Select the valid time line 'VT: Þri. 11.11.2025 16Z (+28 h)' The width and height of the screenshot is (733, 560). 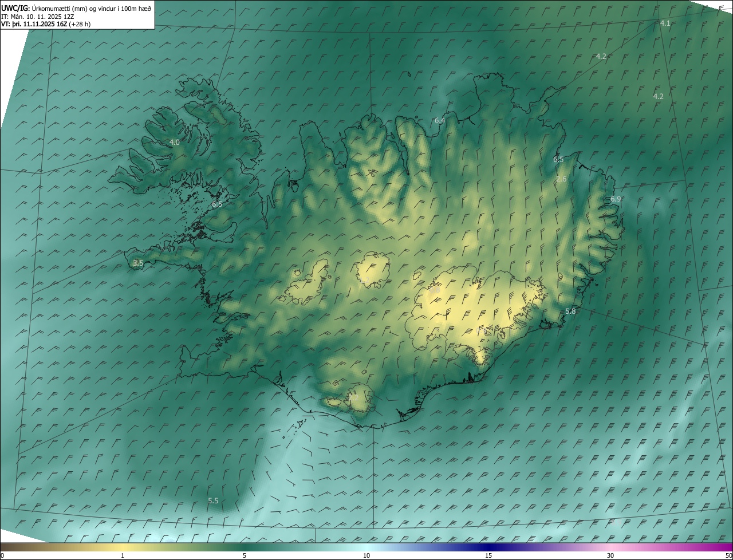(x=46, y=24)
